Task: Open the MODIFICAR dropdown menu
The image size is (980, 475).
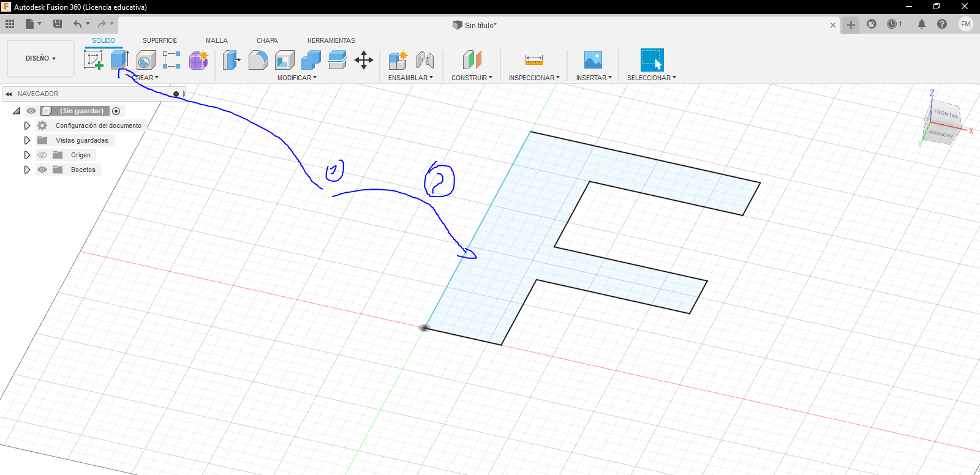Action: pyautogui.click(x=297, y=78)
